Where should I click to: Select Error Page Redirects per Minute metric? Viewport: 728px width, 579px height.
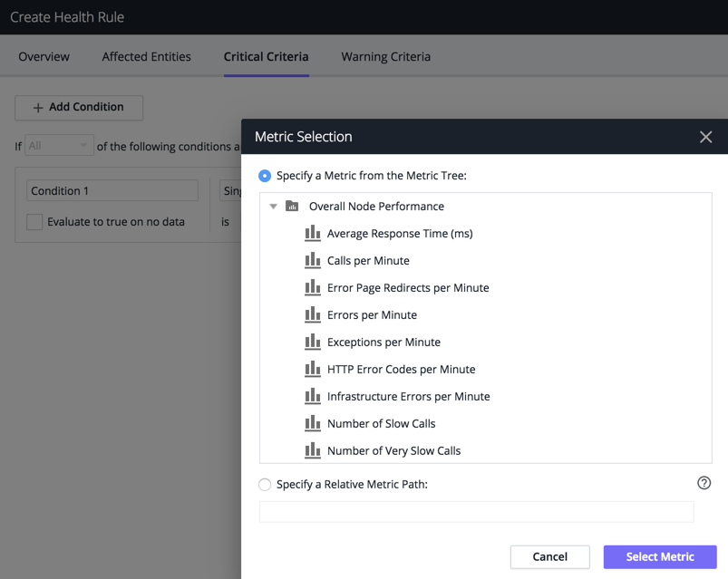pyautogui.click(x=408, y=287)
